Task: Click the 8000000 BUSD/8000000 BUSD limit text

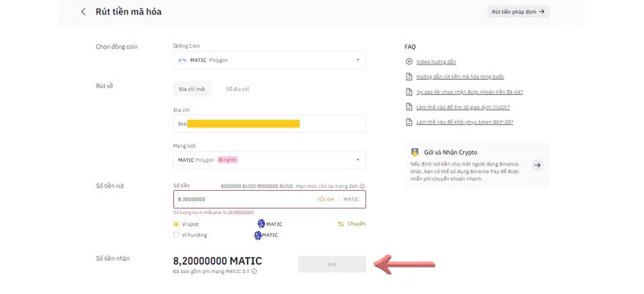Action: [x=257, y=186]
